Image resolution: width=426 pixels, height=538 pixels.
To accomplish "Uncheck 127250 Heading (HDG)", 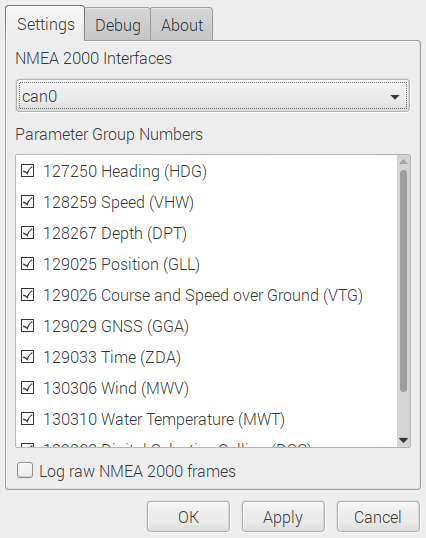I will tap(27, 171).
